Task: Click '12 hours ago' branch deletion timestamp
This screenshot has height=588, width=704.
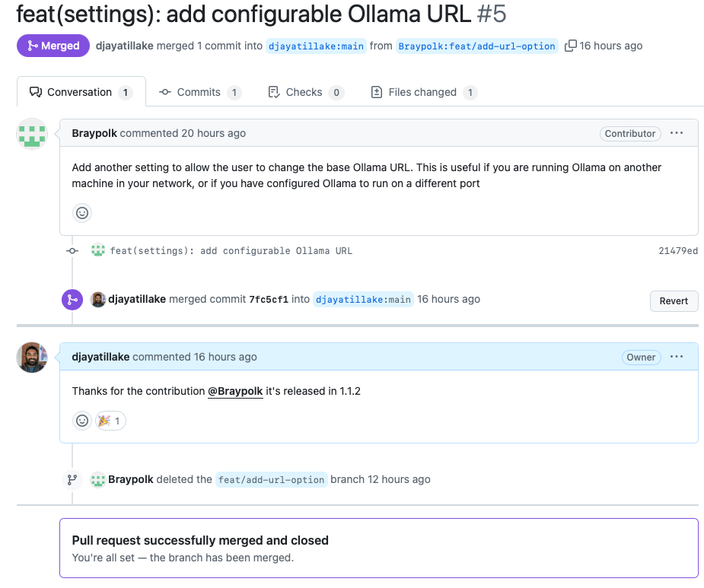Action: 399,479
